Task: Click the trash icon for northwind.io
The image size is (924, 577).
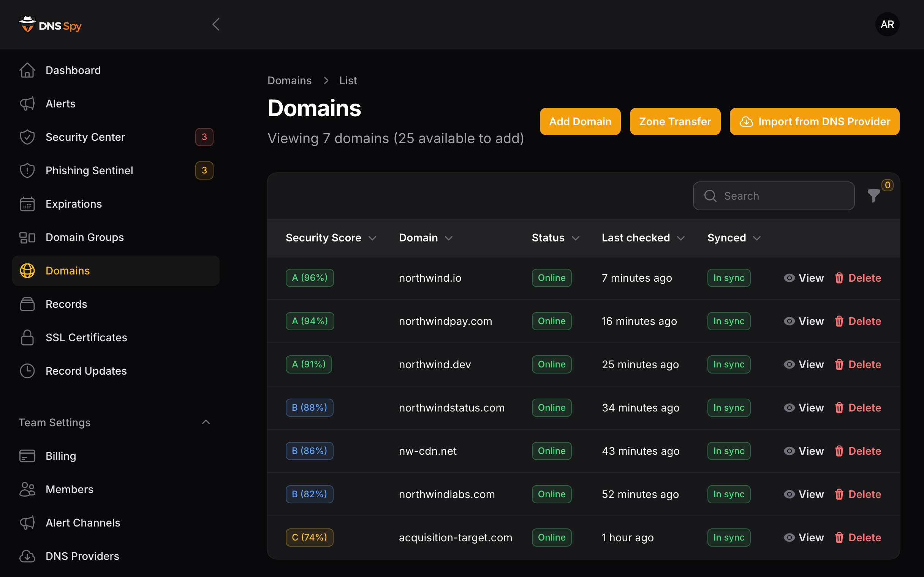Action: point(839,278)
